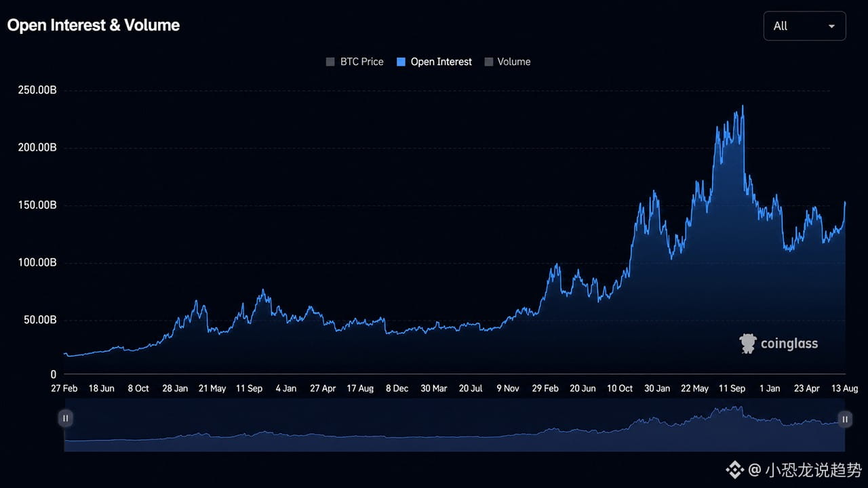Click the "8 Oct" date label
The width and height of the screenshot is (868, 488).
coord(138,388)
